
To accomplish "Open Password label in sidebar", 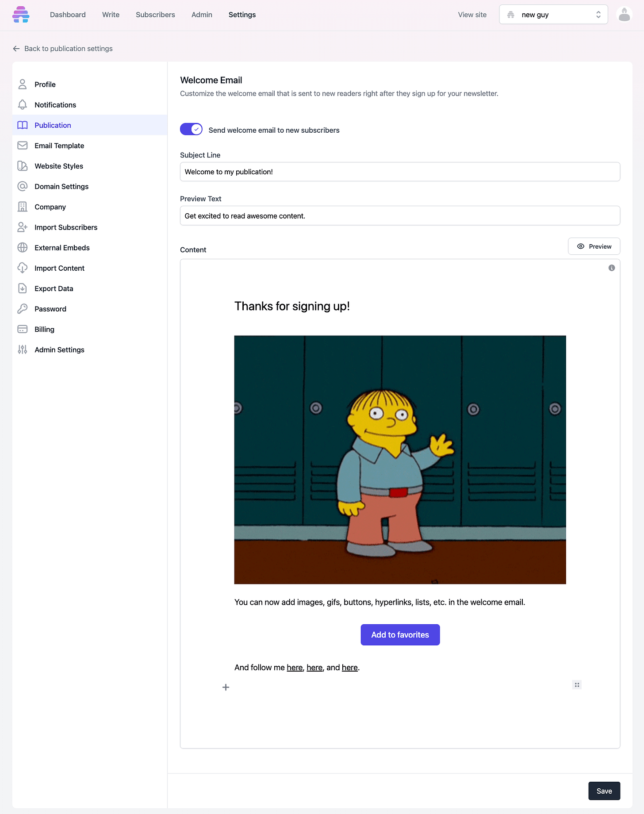I will (50, 309).
